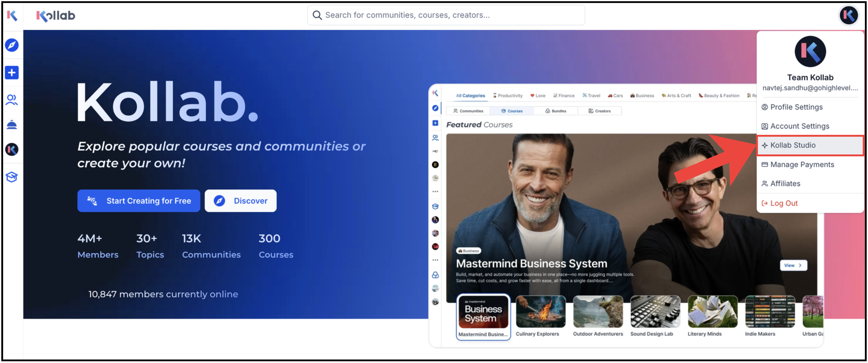Open Account Settings from user menu

799,126
